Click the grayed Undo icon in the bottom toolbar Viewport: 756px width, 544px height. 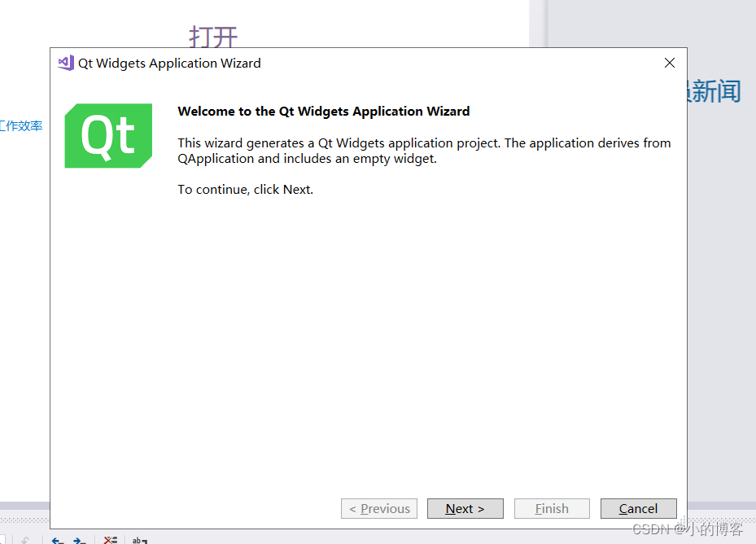coord(25,539)
